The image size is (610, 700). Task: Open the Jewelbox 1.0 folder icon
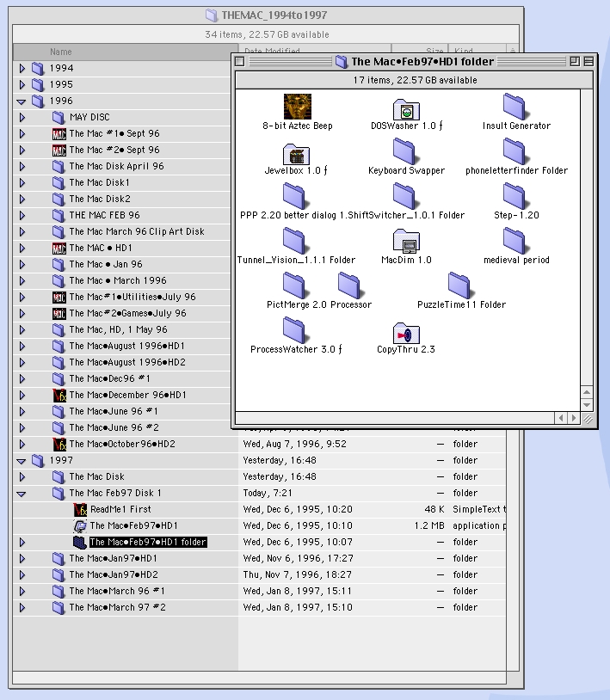296,155
